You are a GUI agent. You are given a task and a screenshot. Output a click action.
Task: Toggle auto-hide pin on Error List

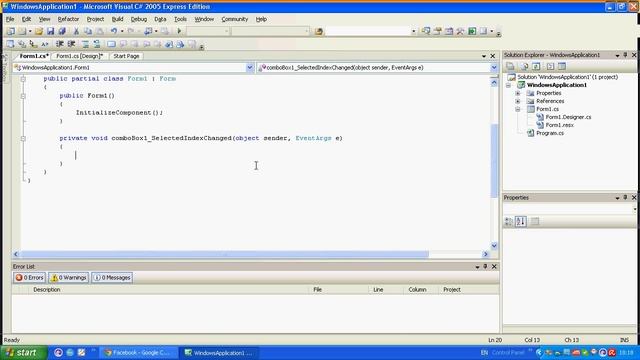point(485,267)
